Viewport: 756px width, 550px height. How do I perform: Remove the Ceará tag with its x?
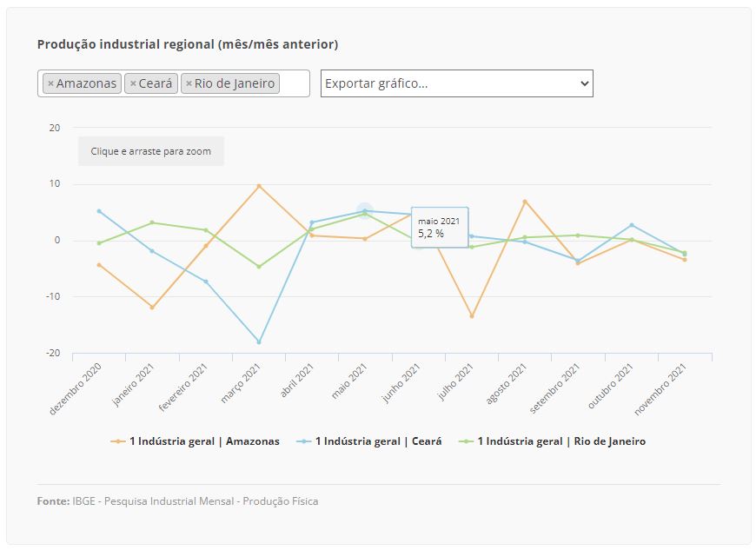(133, 83)
